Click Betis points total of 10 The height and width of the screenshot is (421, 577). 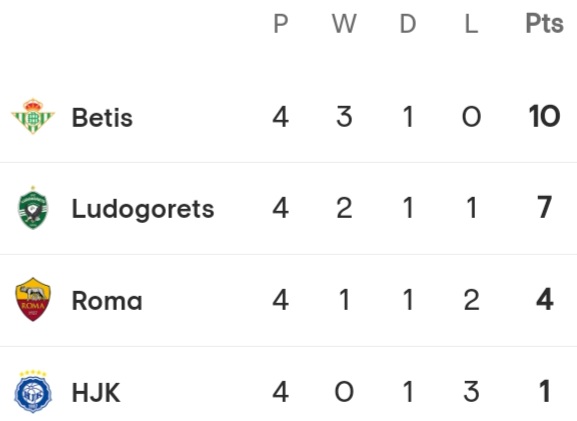[x=544, y=116]
